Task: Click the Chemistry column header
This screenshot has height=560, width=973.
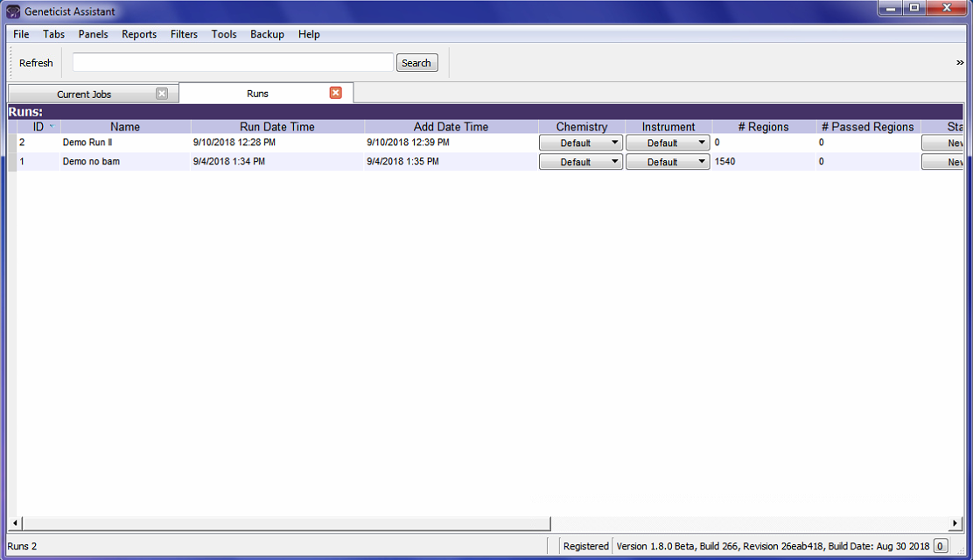Action: (582, 127)
